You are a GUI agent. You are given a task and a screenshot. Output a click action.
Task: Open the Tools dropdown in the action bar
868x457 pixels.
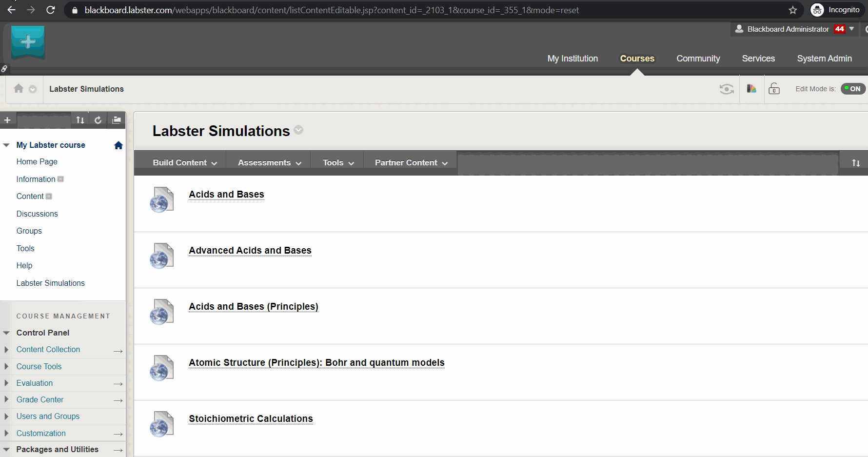(x=338, y=162)
